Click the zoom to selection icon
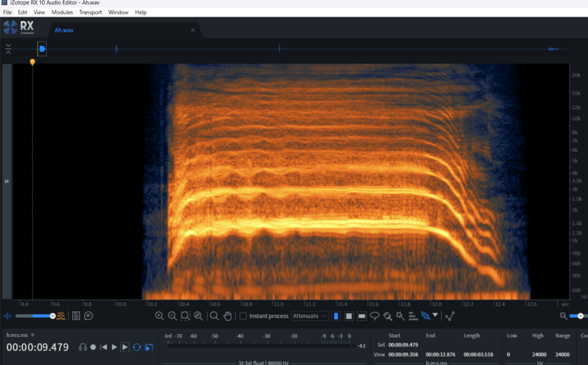The image size is (588, 365). (185, 316)
